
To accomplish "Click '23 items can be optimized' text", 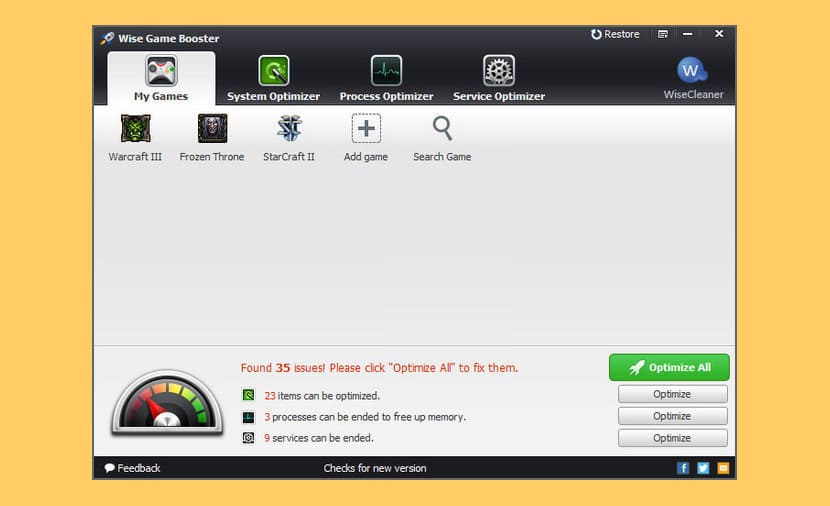I will pyautogui.click(x=322, y=395).
